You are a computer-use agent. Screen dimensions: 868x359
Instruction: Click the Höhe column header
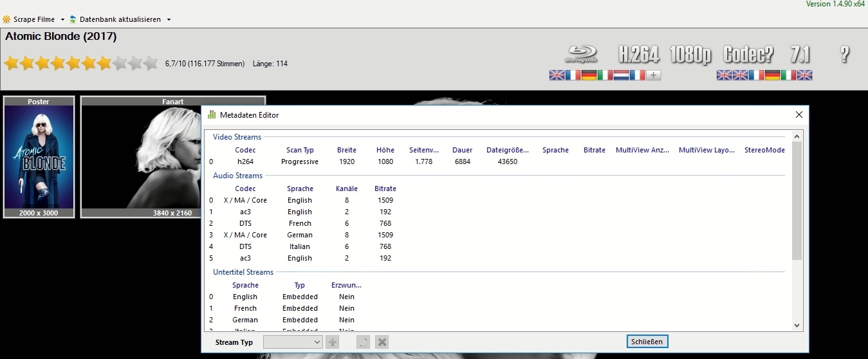point(385,150)
